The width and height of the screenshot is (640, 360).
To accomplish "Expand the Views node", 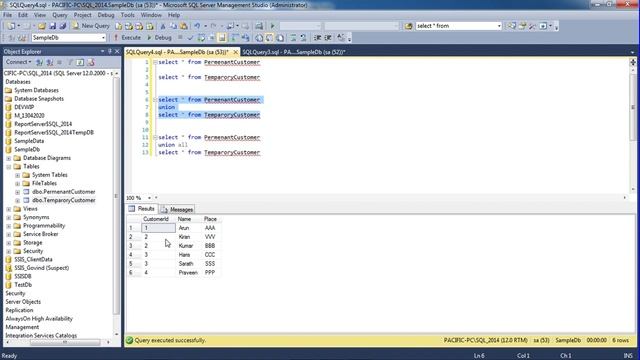I will coord(9,209).
